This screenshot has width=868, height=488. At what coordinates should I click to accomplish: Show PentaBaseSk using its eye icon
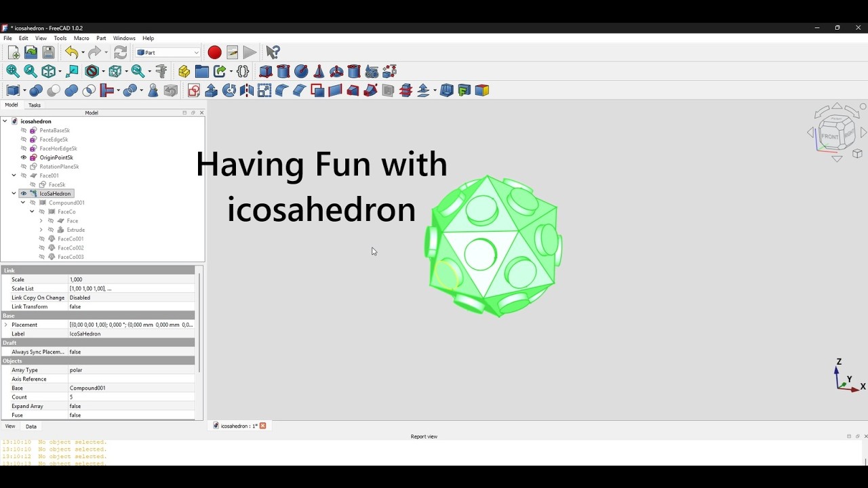[x=24, y=130]
